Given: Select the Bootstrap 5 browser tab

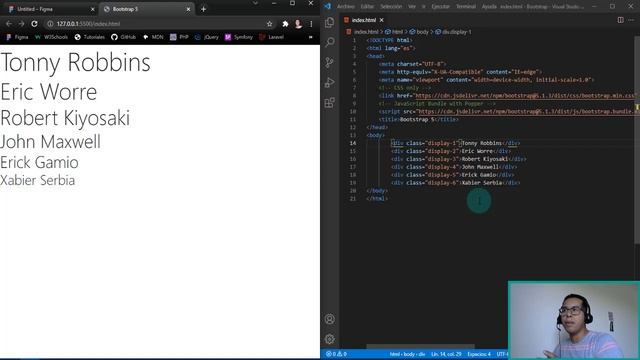Looking at the screenshot, I should pyautogui.click(x=146, y=9).
